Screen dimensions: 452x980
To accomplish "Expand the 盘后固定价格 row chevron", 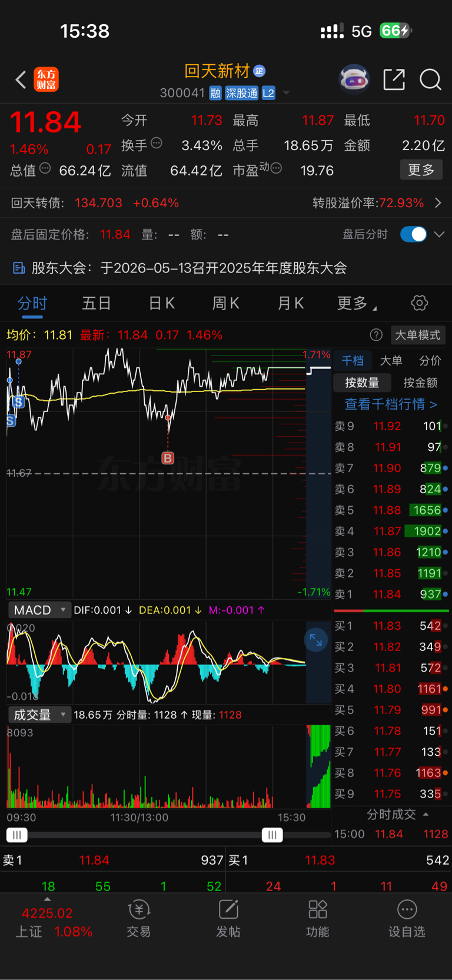I will tap(439, 234).
